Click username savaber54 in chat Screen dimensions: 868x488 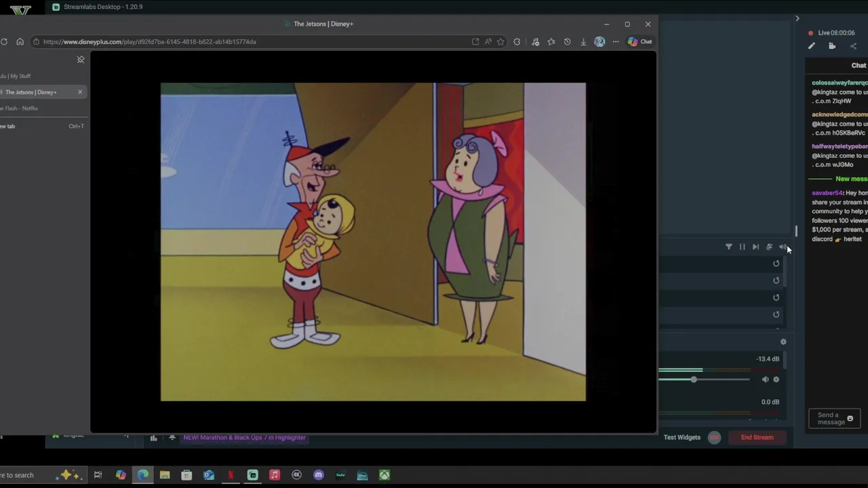tap(827, 193)
